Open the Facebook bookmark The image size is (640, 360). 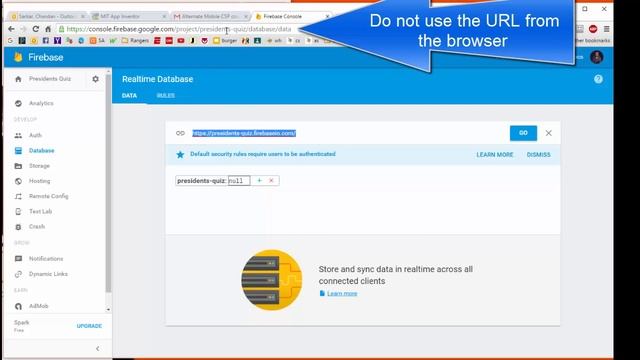[46, 40]
